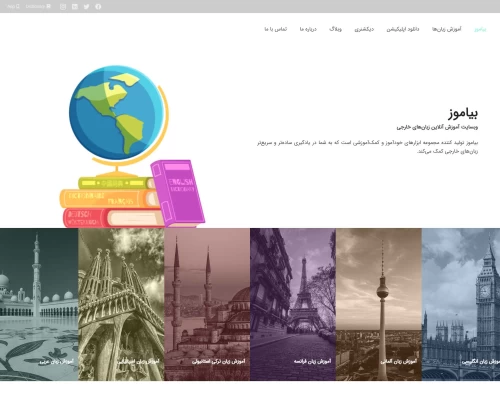The image size is (500, 400).
Task: Open the تماس با ما menu item
Action: (x=276, y=29)
